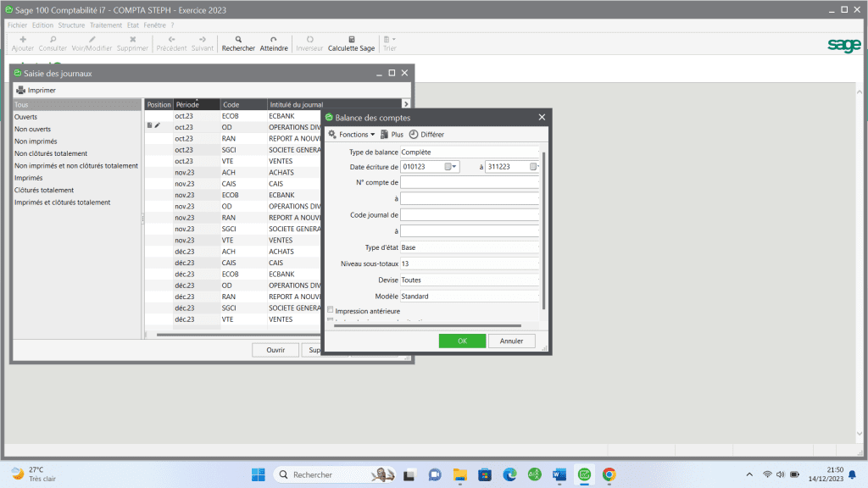868x488 pixels.
Task: Open Chrome from the taskbar
Action: pos(609,474)
